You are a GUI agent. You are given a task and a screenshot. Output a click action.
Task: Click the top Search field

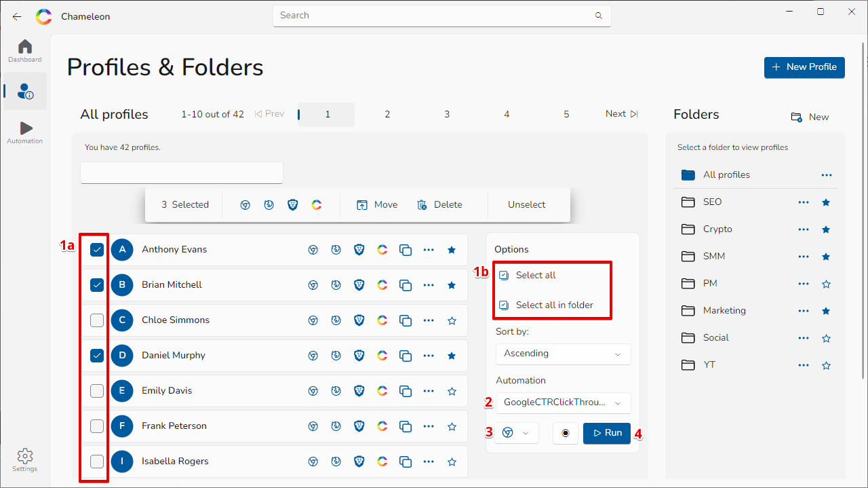coord(442,16)
